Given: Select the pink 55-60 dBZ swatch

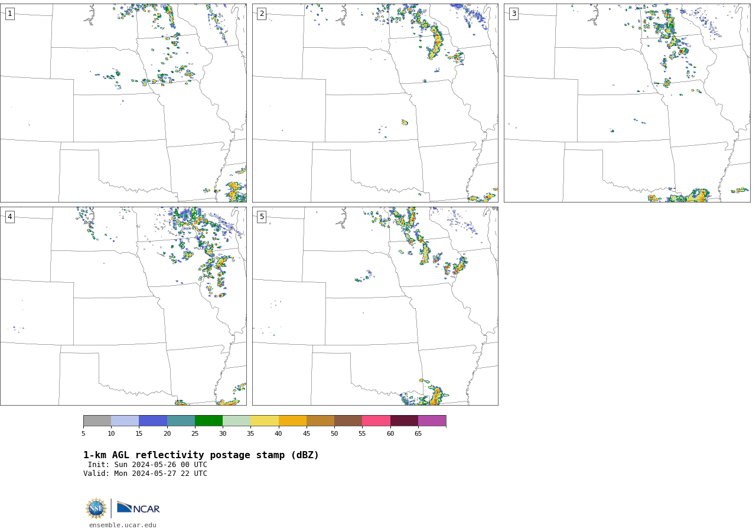Looking at the screenshot, I should (376, 421).
